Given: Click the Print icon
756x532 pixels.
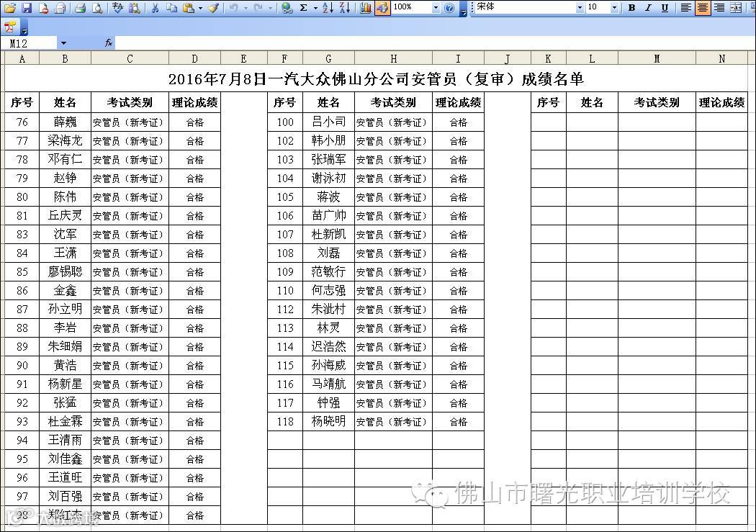Looking at the screenshot, I should coord(80,8).
